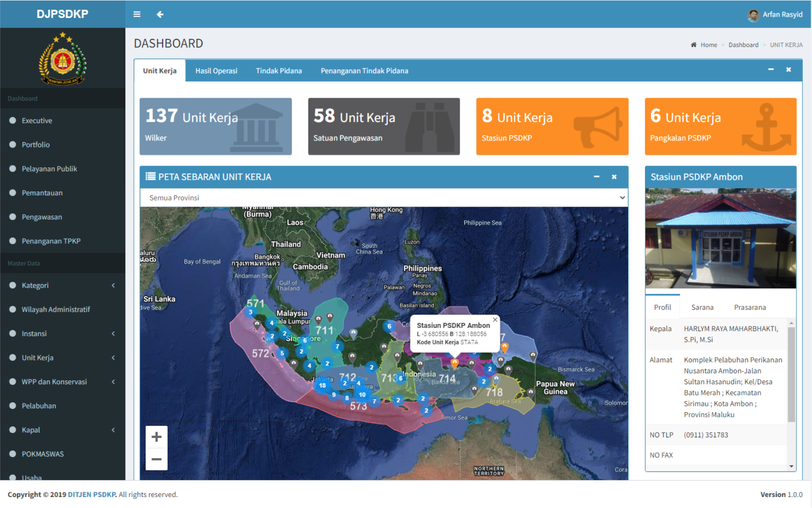Click the back arrow in header
Viewport: 812px width, 508px height.
pyautogui.click(x=160, y=14)
